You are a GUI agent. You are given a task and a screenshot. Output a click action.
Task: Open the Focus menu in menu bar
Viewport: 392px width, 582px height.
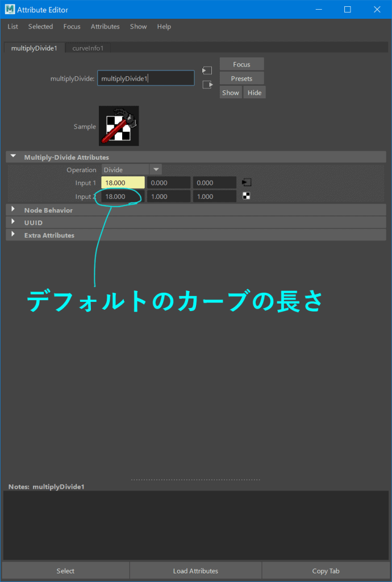click(72, 26)
